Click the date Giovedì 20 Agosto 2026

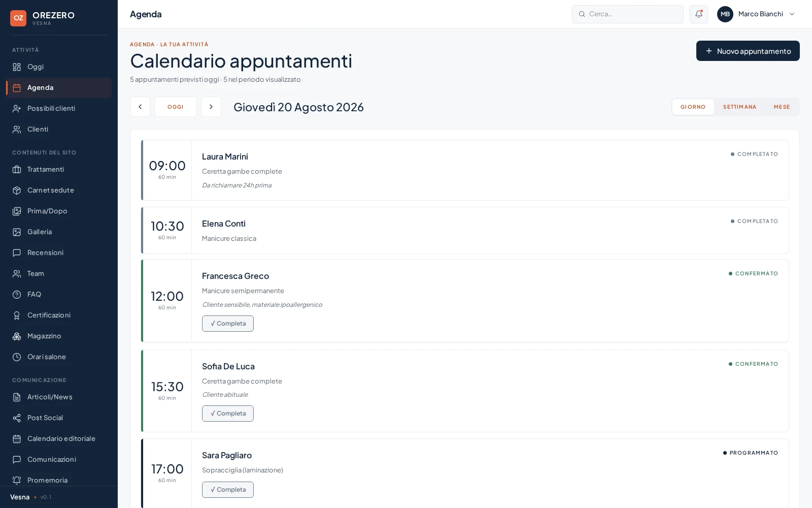tap(298, 107)
